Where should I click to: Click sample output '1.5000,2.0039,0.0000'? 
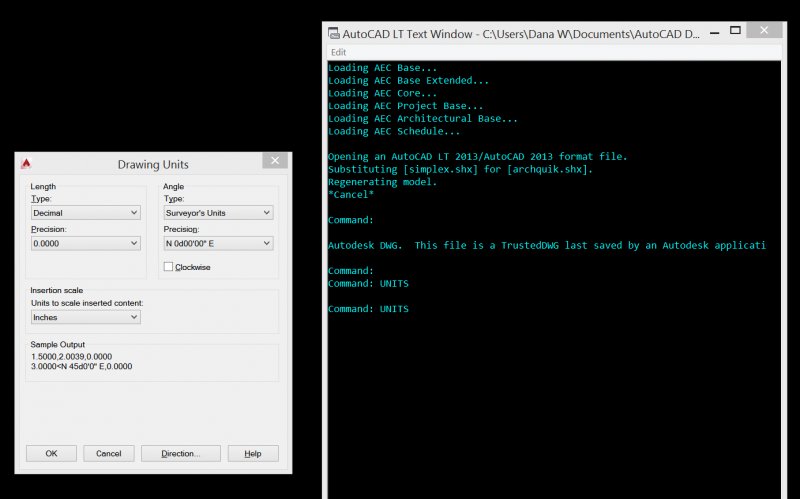[71, 356]
